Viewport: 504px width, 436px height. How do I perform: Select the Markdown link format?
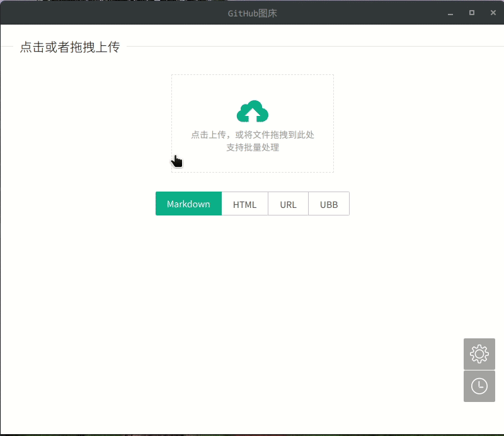point(188,204)
